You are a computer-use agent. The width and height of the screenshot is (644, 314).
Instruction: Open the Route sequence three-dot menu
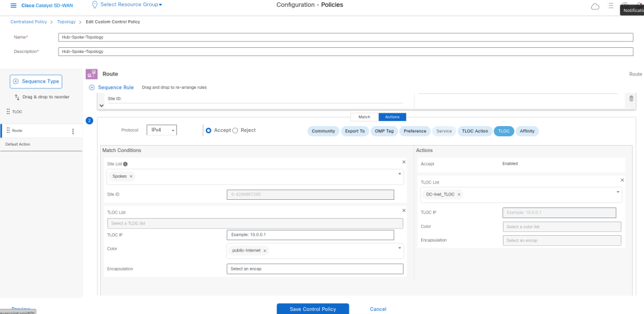73,131
